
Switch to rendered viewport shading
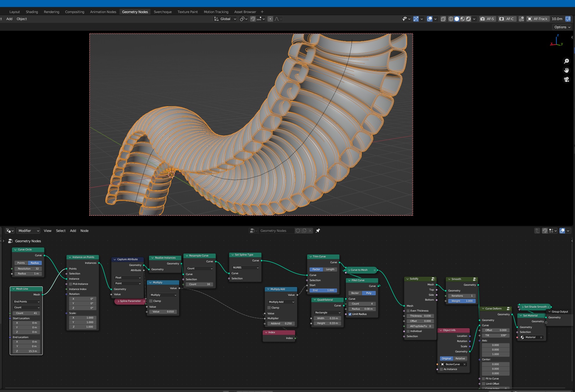tap(468, 19)
